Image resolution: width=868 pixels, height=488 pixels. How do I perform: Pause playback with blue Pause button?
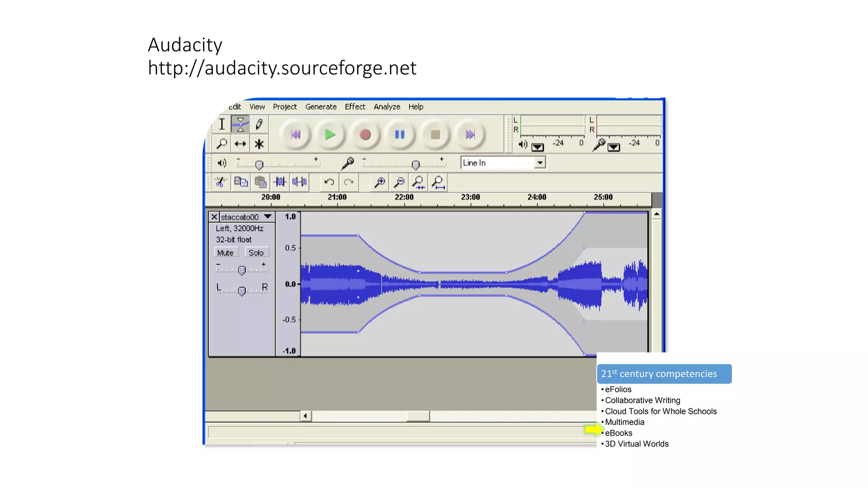400,135
